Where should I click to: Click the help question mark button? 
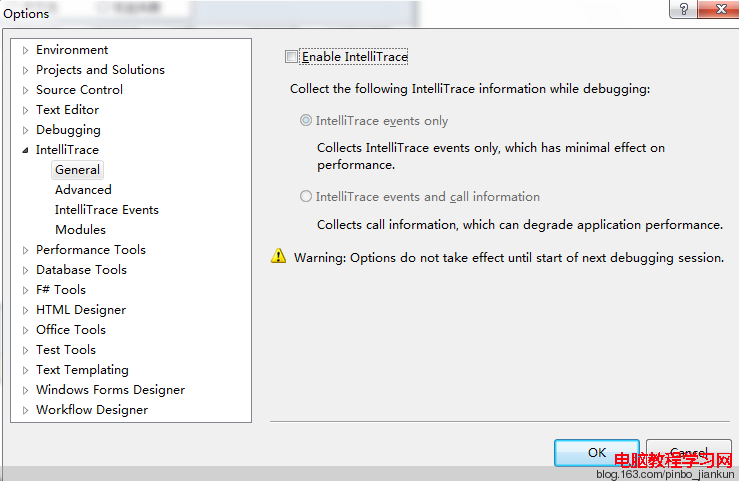[x=684, y=8]
